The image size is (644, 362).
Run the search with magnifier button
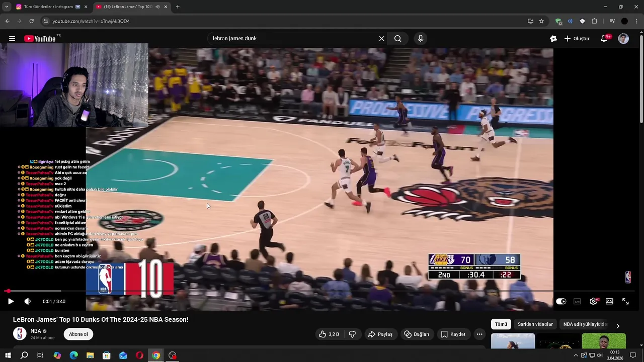click(398, 39)
